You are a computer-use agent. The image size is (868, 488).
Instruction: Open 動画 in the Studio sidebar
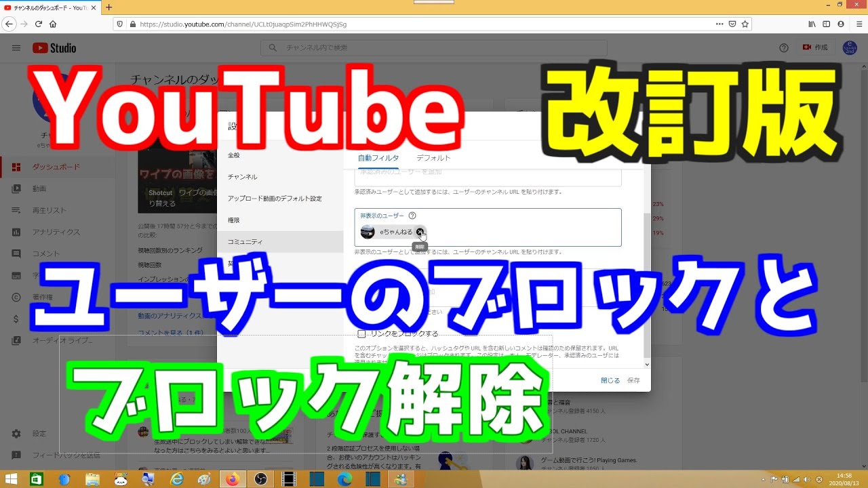point(57,188)
